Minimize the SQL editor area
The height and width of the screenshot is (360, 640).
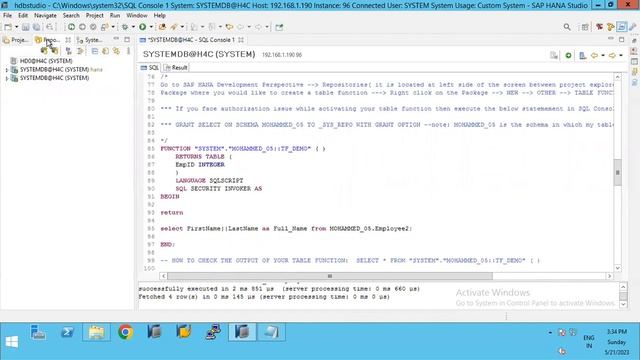coord(611,39)
